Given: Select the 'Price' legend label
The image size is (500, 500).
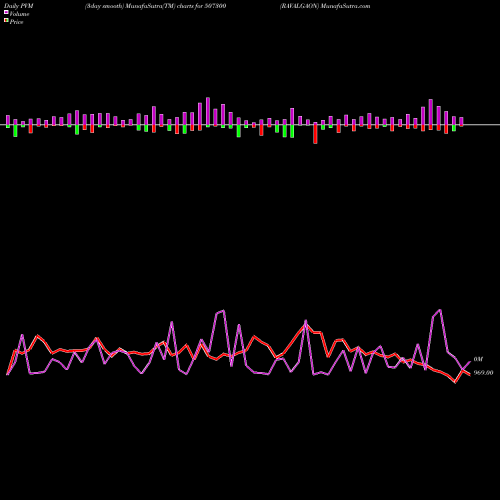Looking at the screenshot, I should point(16,22).
